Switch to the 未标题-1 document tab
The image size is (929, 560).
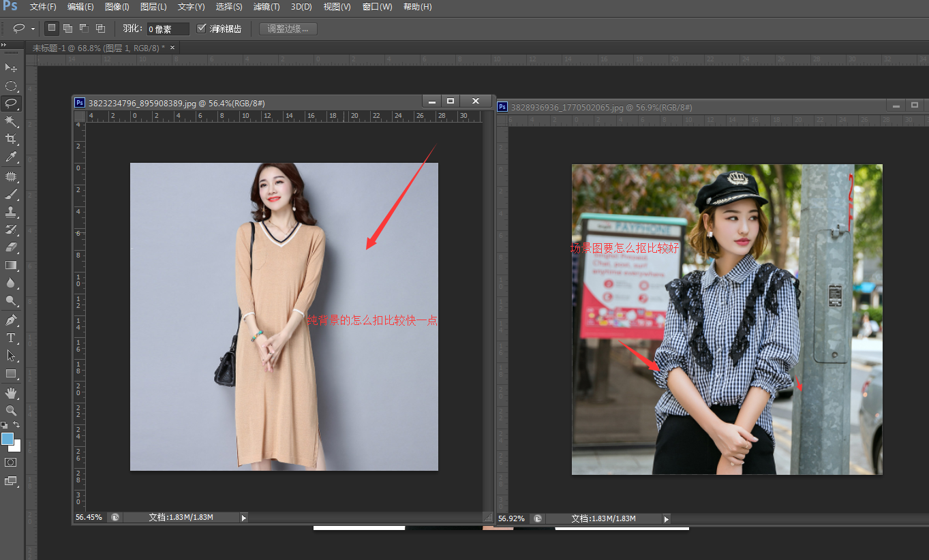98,48
